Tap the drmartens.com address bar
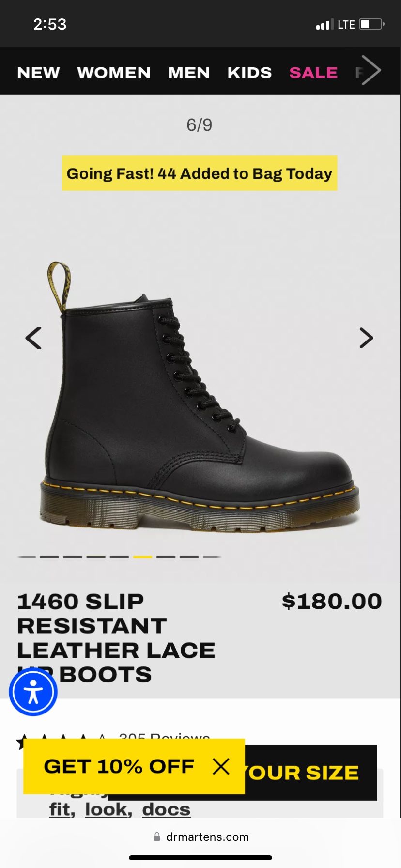Screen dimensions: 401x868 [200, 837]
